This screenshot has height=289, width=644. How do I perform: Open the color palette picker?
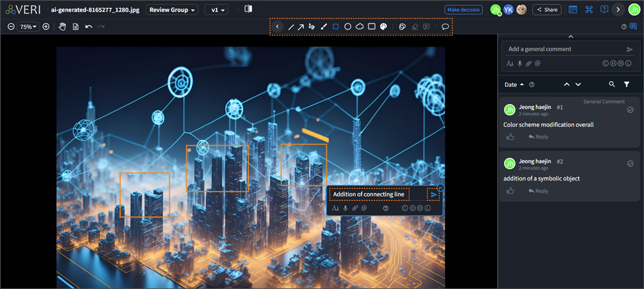coord(384,27)
